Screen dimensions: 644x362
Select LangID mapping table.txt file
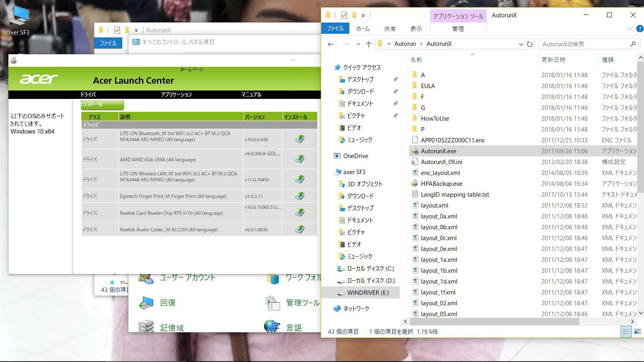point(450,194)
